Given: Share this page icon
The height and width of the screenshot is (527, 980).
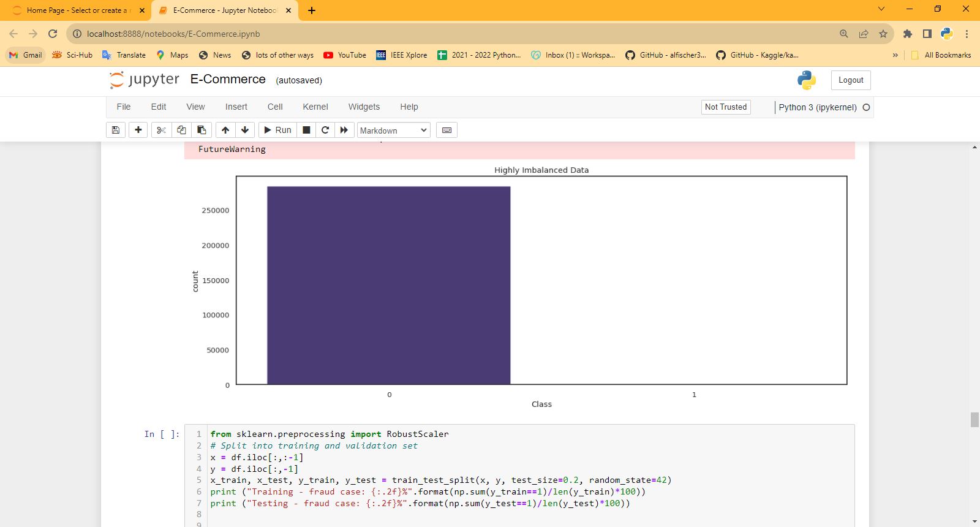Looking at the screenshot, I should click(864, 34).
